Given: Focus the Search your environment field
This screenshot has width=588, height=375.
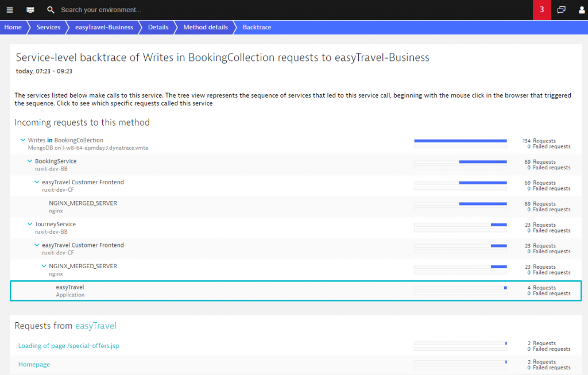Looking at the screenshot, I should click(101, 10).
